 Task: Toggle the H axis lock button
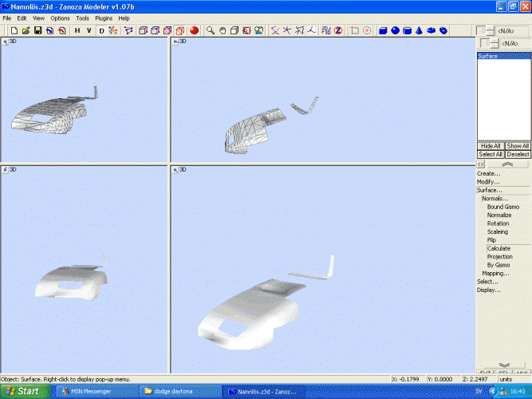pyautogui.click(x=77, y=30)
